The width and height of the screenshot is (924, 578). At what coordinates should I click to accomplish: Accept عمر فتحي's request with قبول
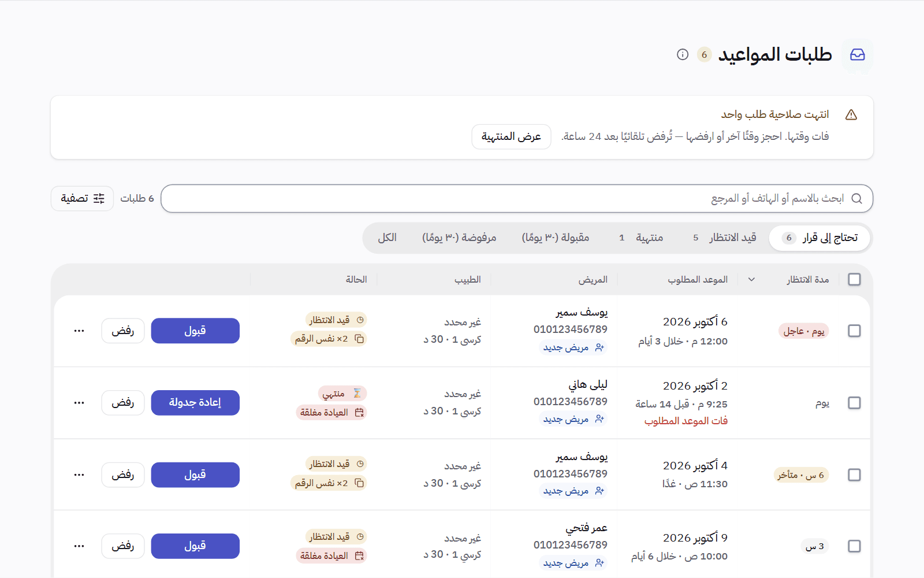[195, 546]
